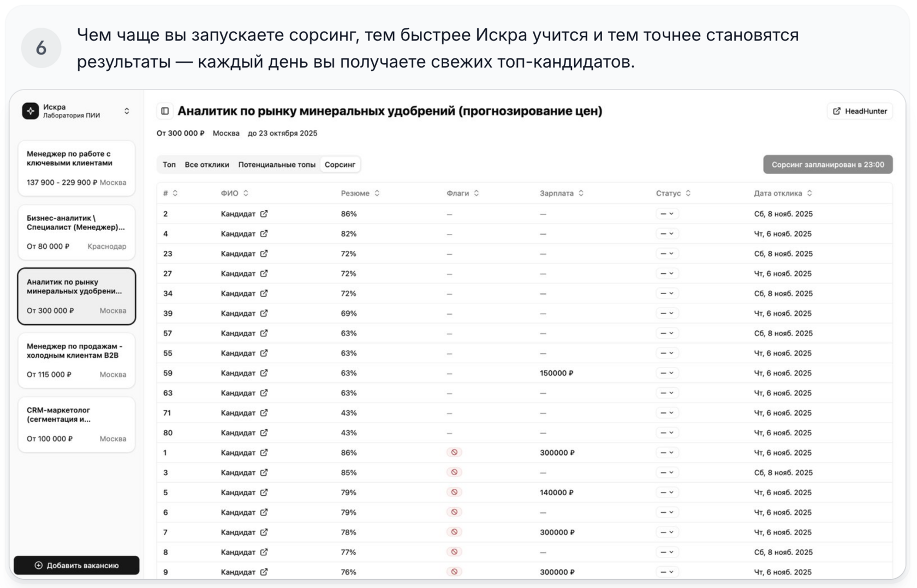Open candidate 80's external profile link icon
This screenshot has height=588, width=917.
point(264,433)
